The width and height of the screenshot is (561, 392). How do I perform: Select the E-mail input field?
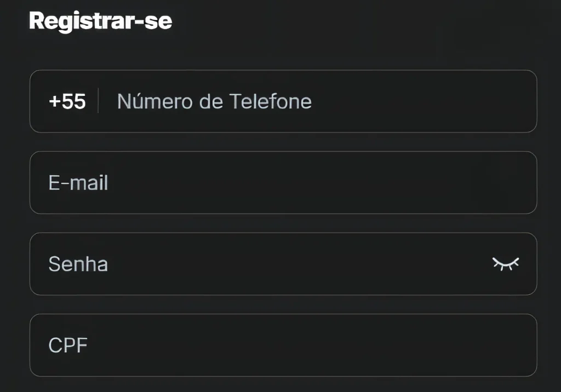(283, 182)
